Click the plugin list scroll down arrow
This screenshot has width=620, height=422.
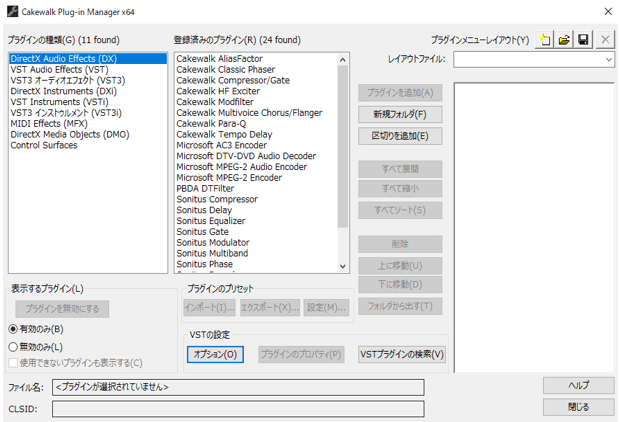coord(342,266)
